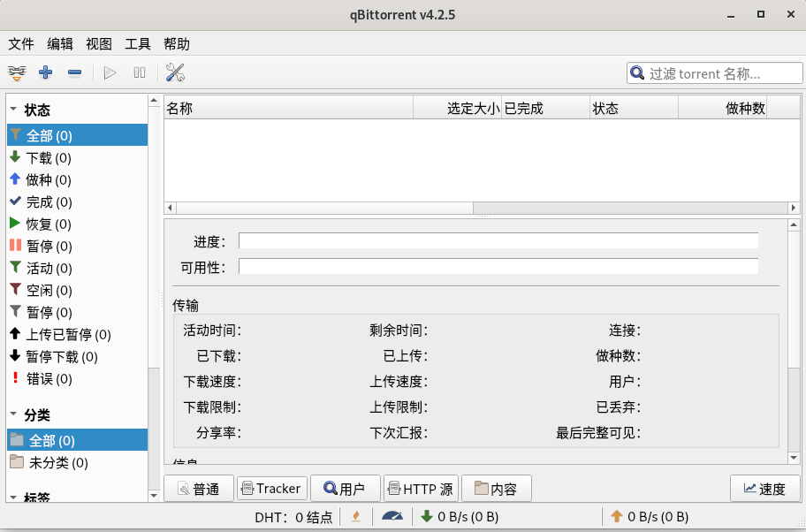The width and height of the screenshot is (806, 532).
Task: Click the download speed 0 B/s indicator
Action: (x=460, y=517)
